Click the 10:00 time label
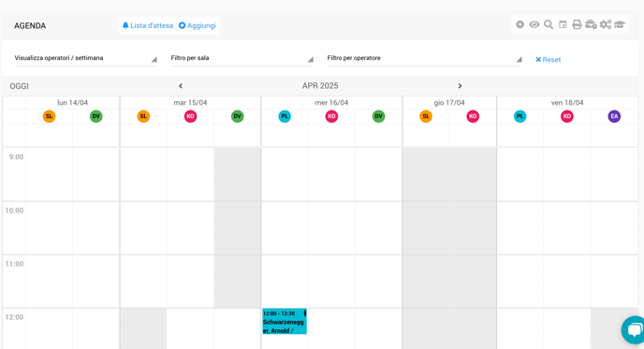644x349 pixels. point(14,211)
